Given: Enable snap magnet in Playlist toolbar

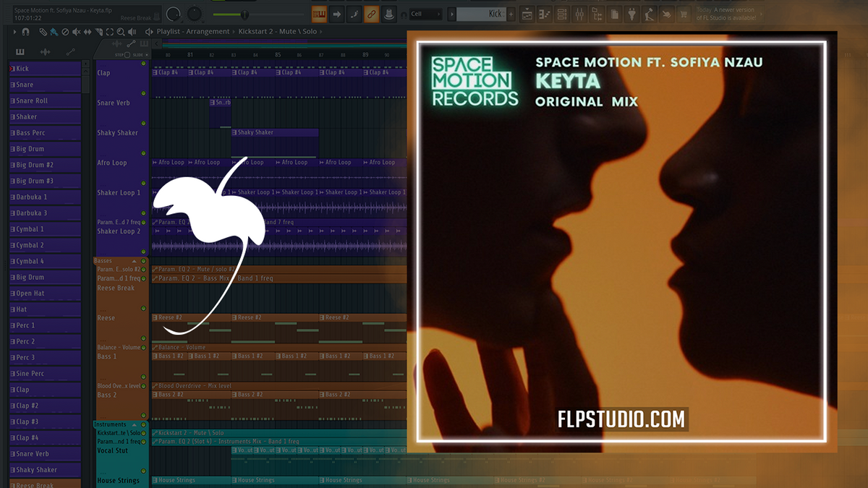Looking at the screenshot, I should pyautogui.click(x=26, y=32).
